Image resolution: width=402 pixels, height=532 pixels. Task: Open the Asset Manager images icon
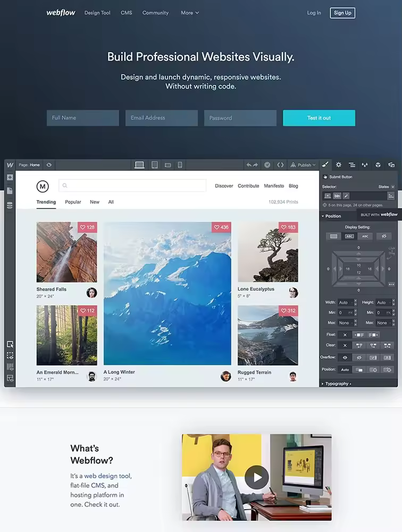click(391, 165)
